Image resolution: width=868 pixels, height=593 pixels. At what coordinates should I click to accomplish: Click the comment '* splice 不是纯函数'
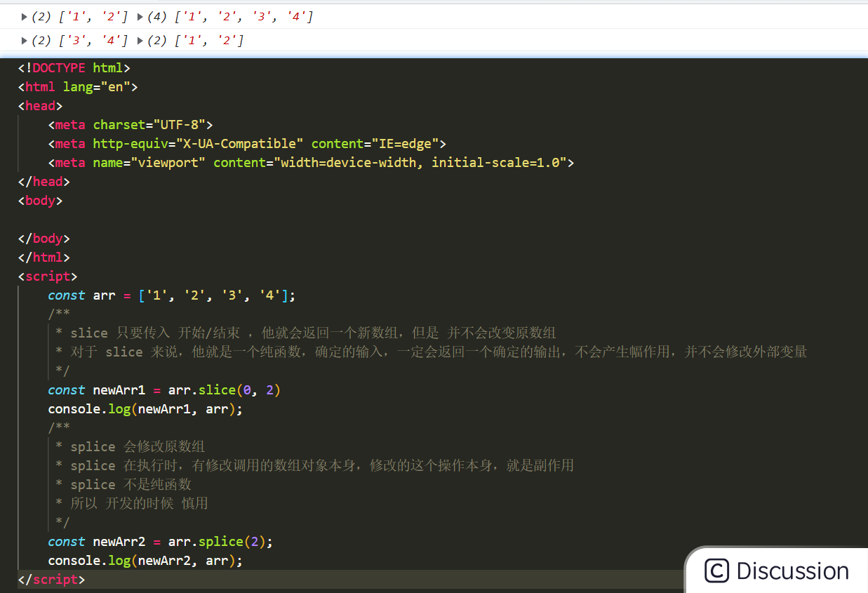coord(123,485)
